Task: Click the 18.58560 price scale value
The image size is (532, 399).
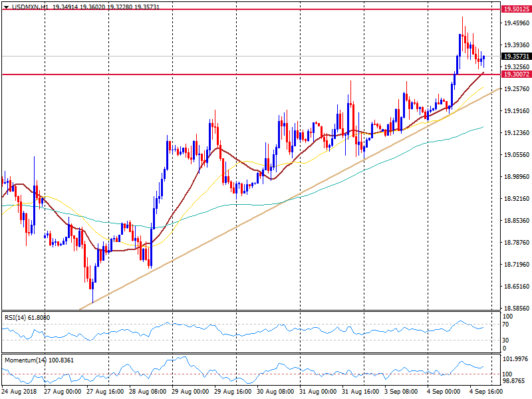Action: [516, 309]
